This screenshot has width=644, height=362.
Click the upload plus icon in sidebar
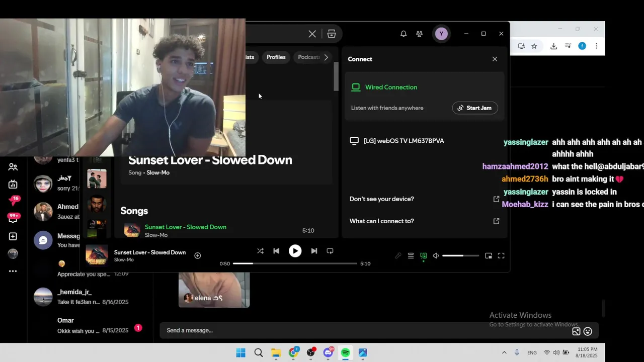click(x=13, y=236)
